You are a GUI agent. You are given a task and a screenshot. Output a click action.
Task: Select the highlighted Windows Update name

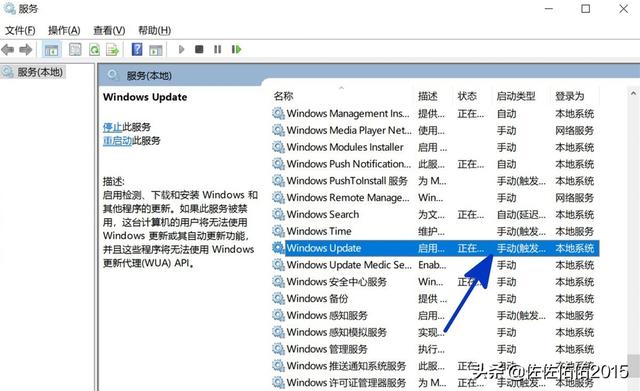[x=324, y=248]
